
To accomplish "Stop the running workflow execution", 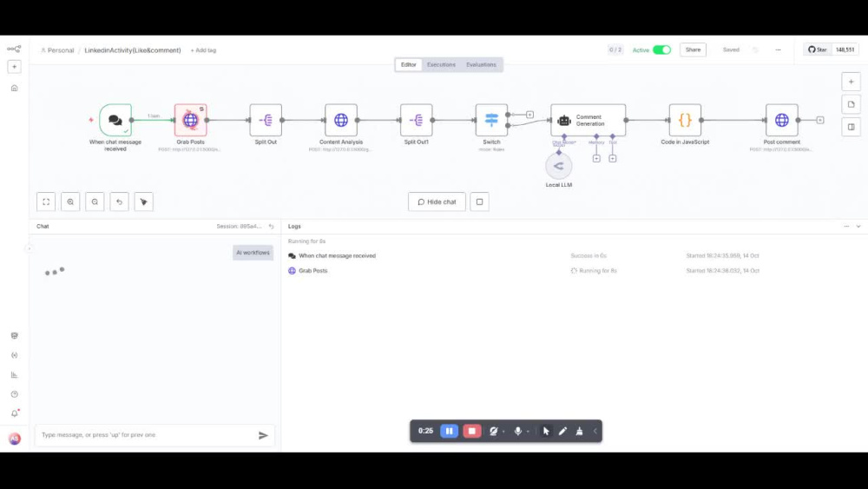I will click(x=479, y=202).
